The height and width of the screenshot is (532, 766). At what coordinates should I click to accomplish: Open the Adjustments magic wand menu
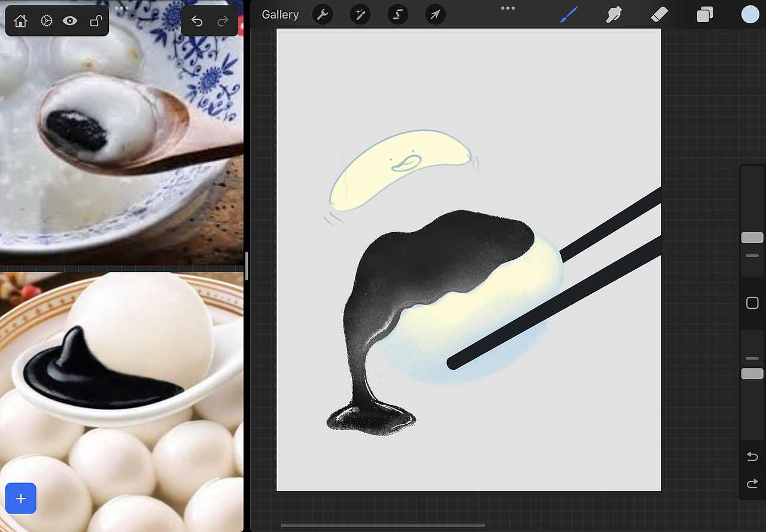360,15
